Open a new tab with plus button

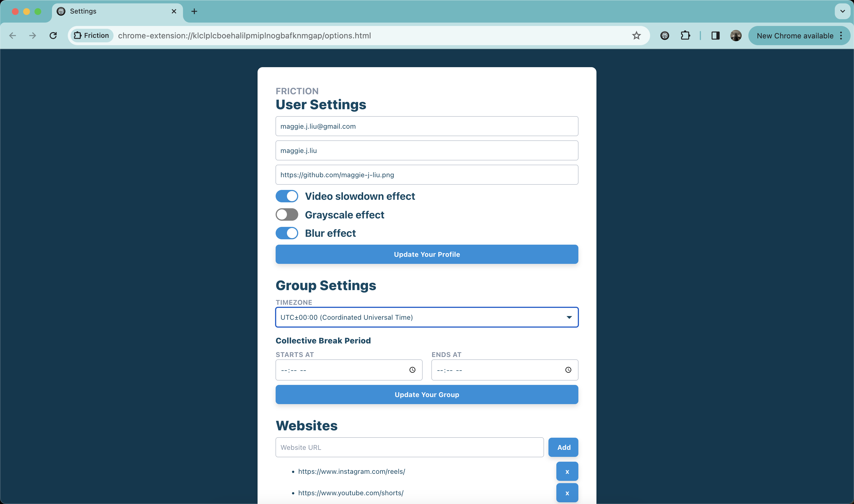tap(194, 12)
